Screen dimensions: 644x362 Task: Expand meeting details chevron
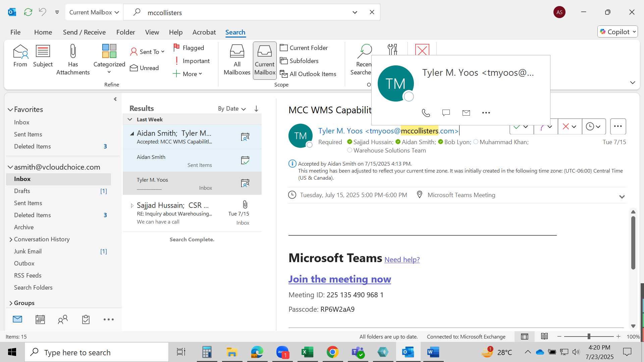pyautogui.click(x=622, y=197)
